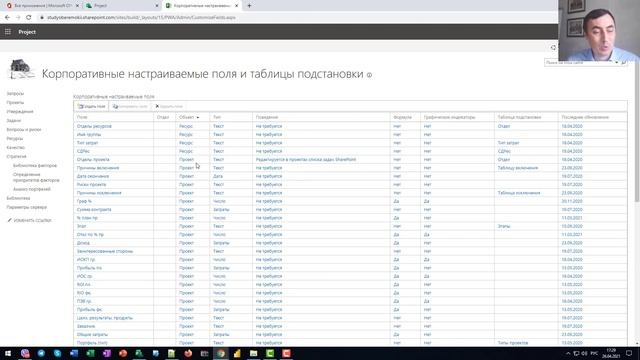Click the РУС language indicator in tray

coord(594,353)
